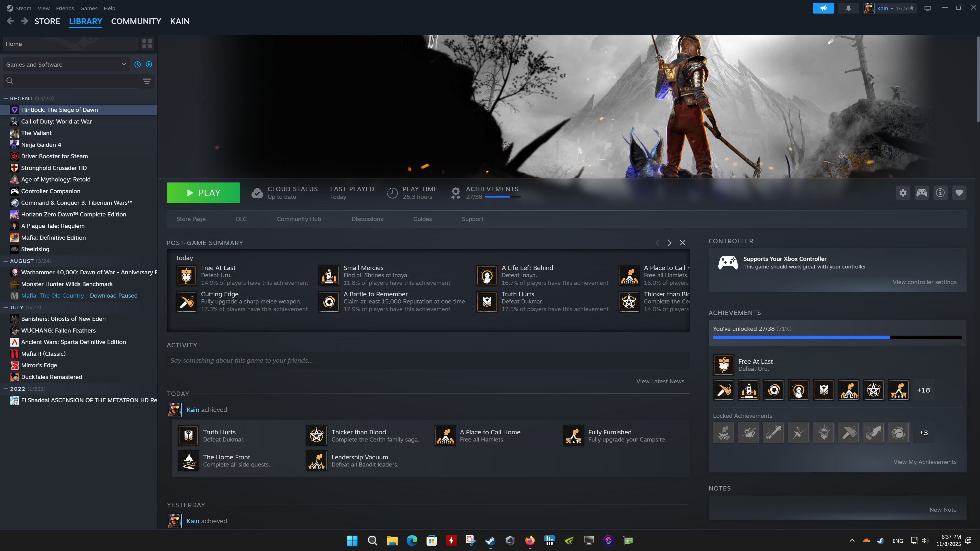Collapse the RECENT category

pos(6,99)
